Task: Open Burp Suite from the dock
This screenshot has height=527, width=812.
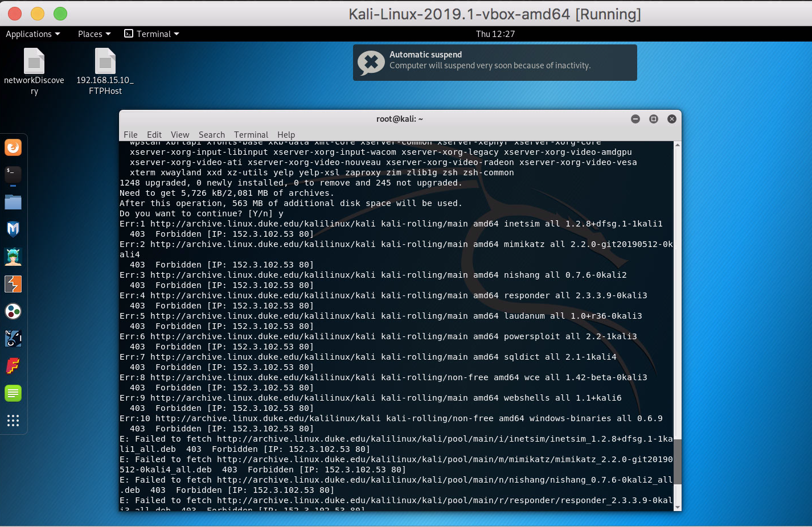Action: pos(13,283)
